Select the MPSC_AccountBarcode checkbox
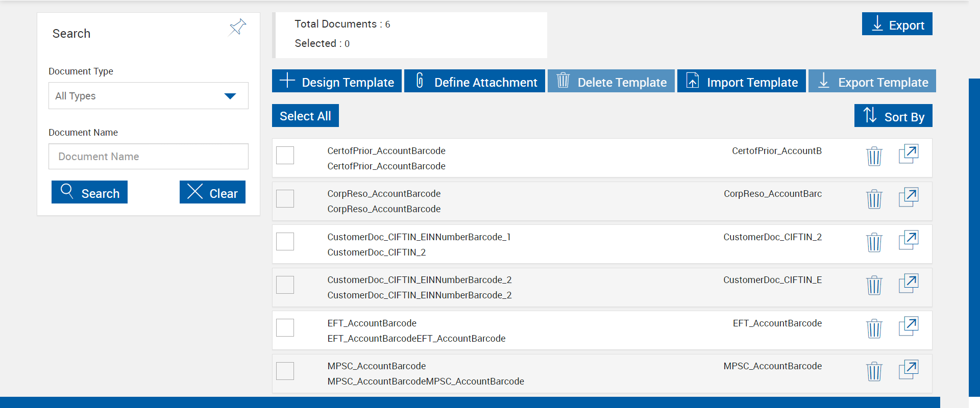The width and height of the screenshot is (980, 408). point(285,371)
